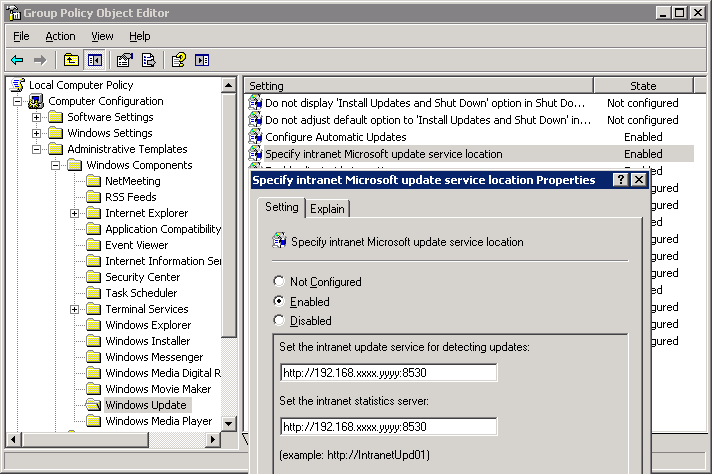Click the NetMeeting folder icon

click(94, 181)
